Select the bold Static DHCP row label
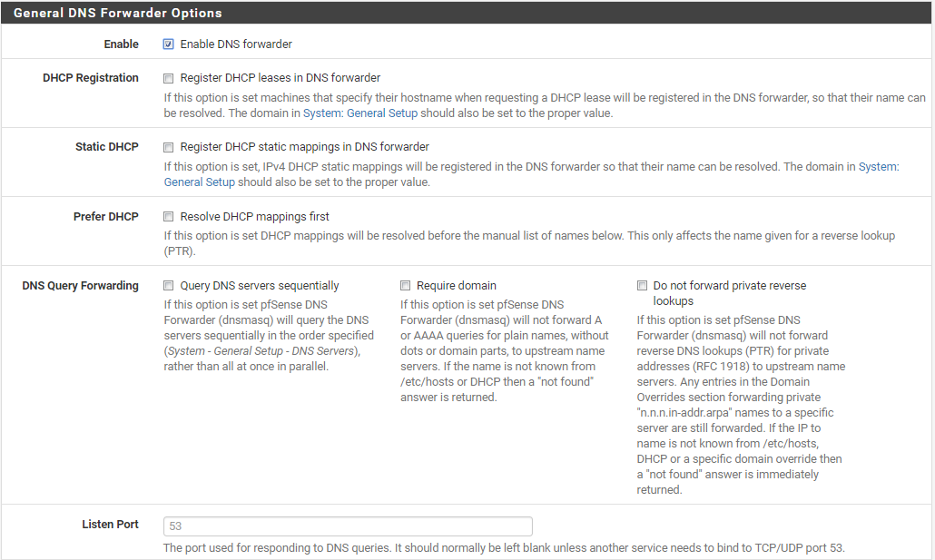935x560 pixels. [107, 147]
